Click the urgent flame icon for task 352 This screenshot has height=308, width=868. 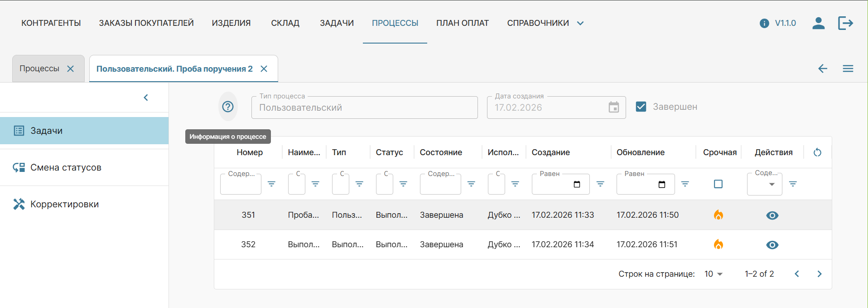coord(718,244)
